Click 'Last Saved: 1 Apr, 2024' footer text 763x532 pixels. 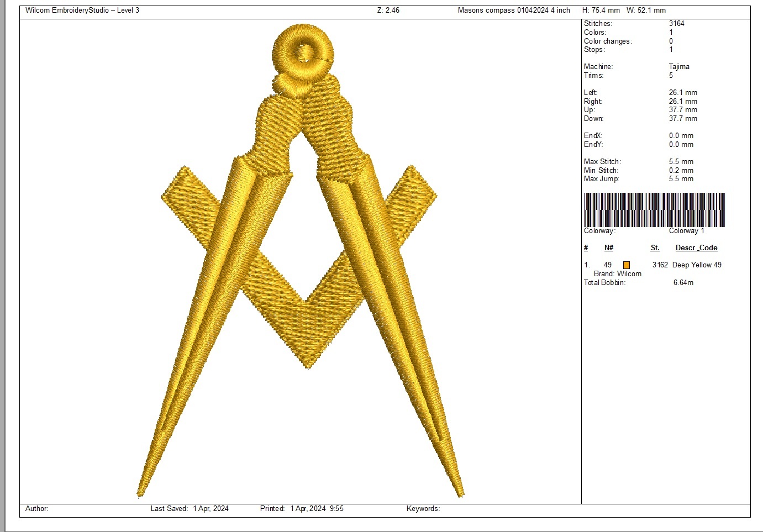(x=190, y=509)
